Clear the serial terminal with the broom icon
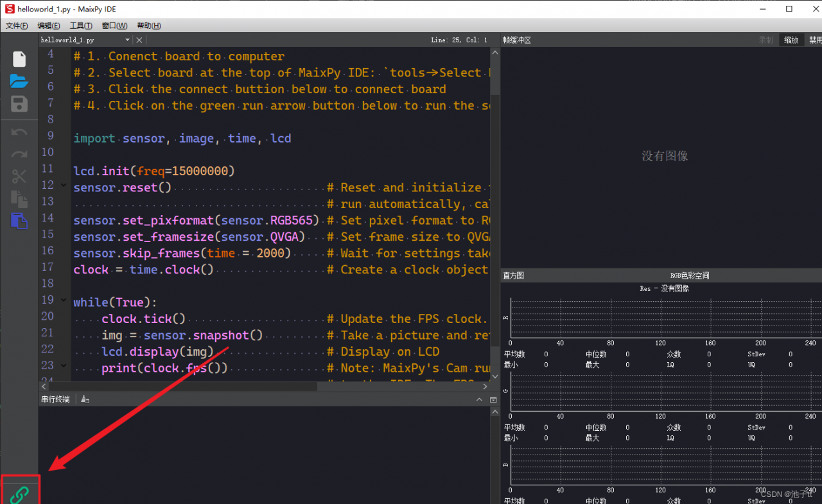 click(x=85, y=399)
